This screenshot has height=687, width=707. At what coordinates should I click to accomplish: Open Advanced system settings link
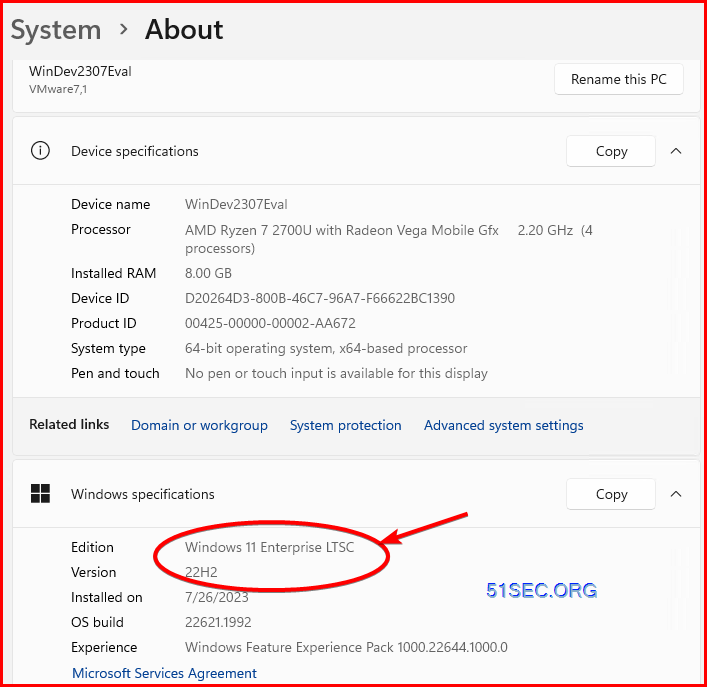(504, 425)
